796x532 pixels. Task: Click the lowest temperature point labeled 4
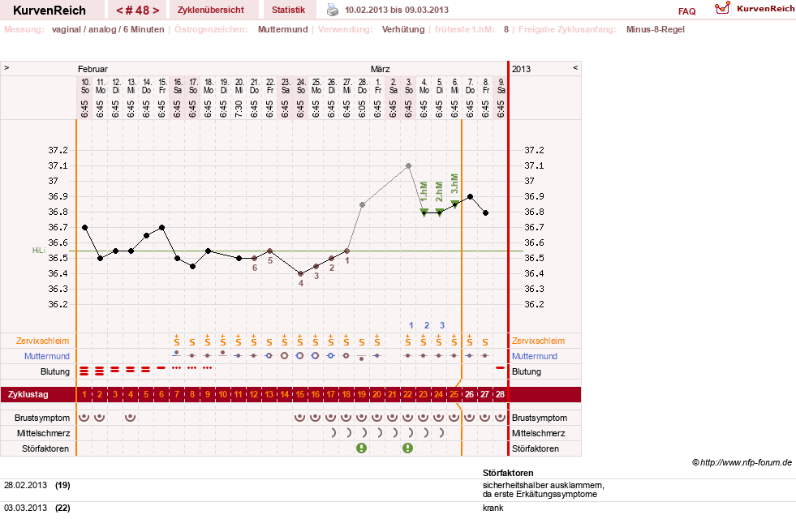click(x=300, y=274)
